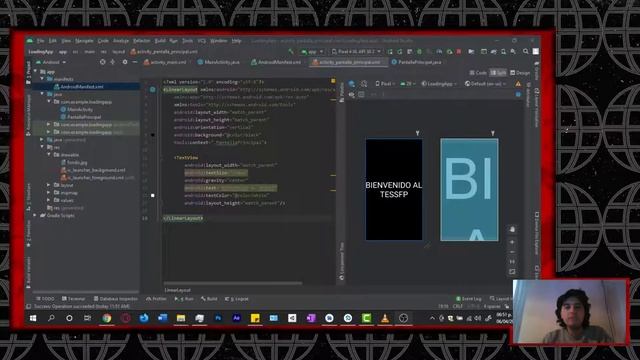Expand the java (generated) folder
Screen dimensions: 640x360
[42, 140]
